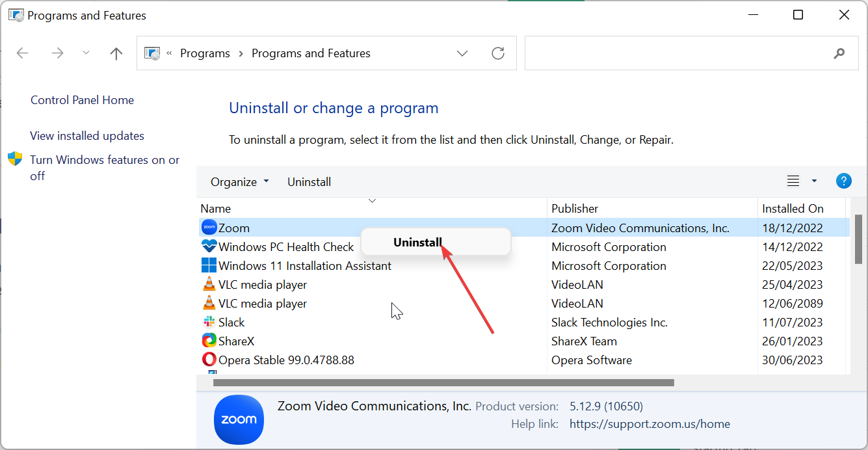Click installed date 18/12/2022

coord(793,228)
